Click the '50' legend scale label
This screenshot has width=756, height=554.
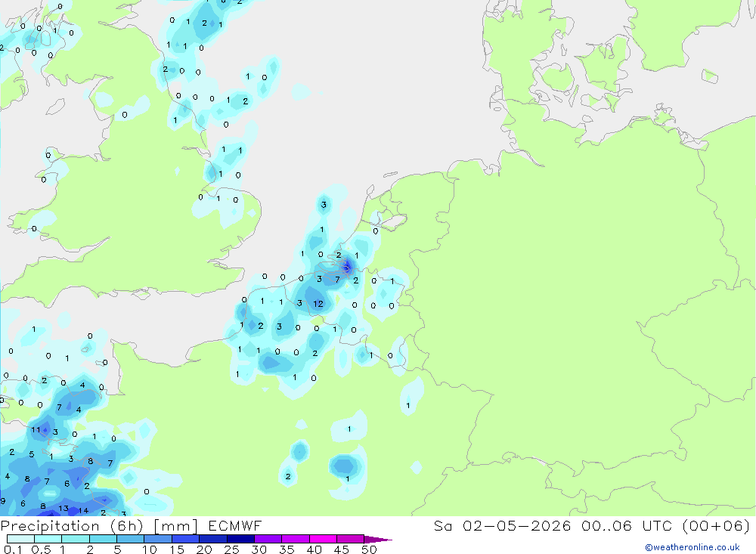369,549
